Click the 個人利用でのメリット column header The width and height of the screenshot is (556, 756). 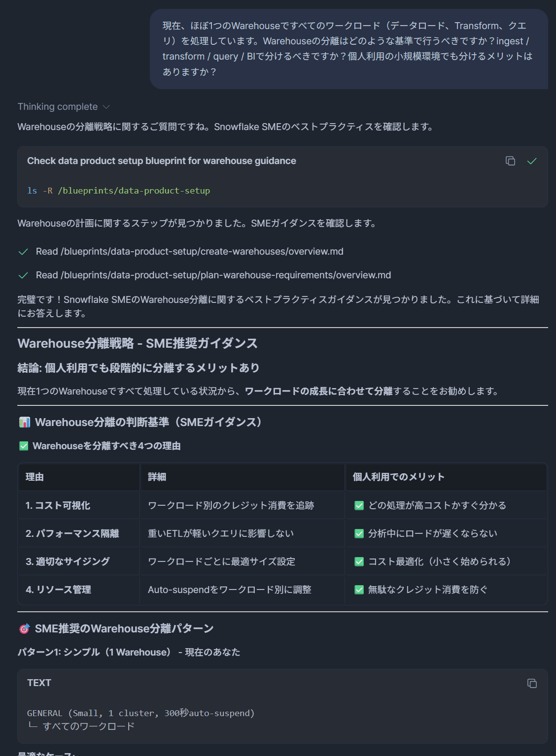click(398, 477)
